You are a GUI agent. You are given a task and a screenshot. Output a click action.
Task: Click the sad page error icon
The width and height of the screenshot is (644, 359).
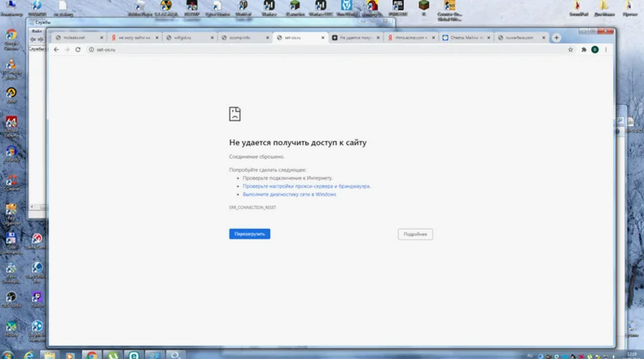(235, 114)
